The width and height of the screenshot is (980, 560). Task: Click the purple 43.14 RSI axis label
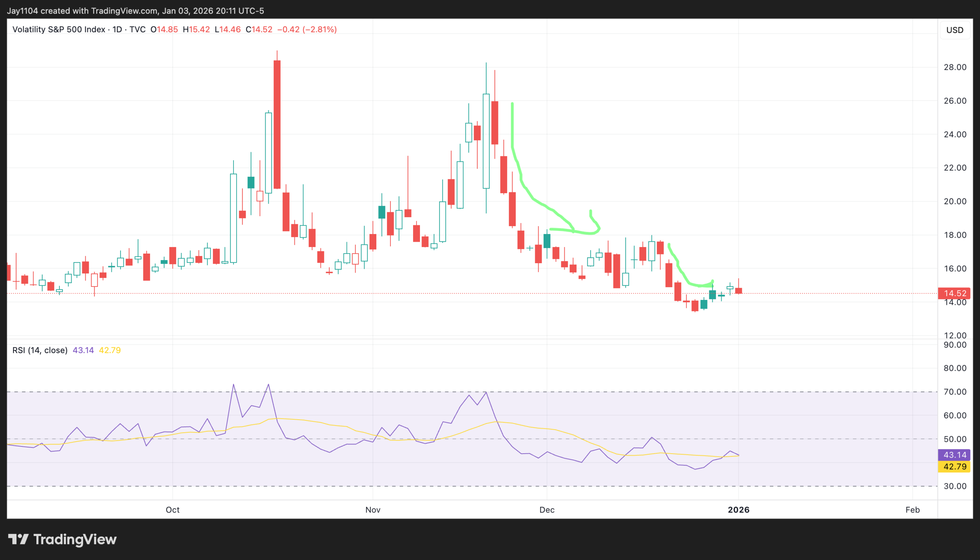[x=954, y=455]
